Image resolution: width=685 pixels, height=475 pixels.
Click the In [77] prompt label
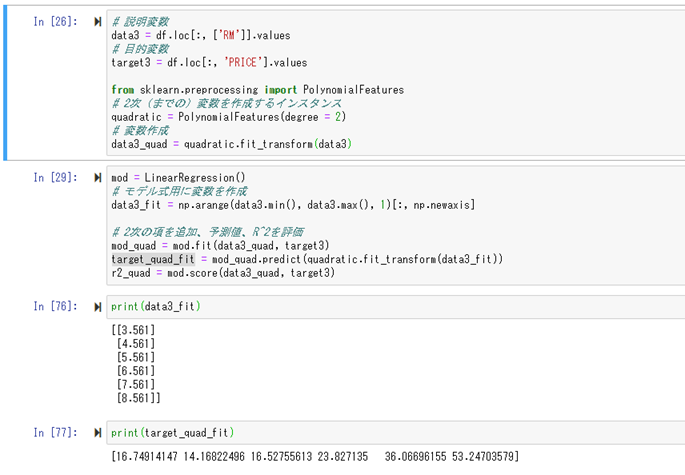coord(55,433)
